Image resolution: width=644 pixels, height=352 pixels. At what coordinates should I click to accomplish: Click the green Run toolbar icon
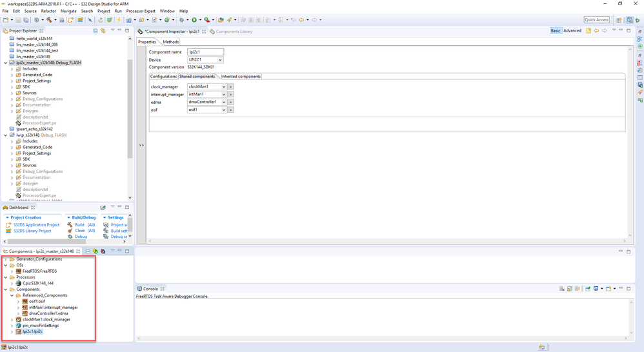(194, 20)
